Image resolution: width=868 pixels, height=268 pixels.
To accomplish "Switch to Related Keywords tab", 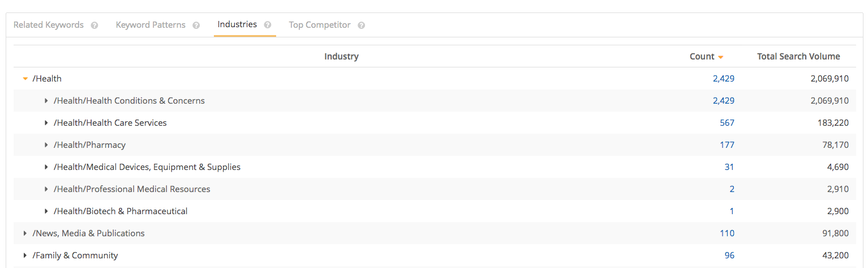I will pyautogui.click(x=49, y=25).
